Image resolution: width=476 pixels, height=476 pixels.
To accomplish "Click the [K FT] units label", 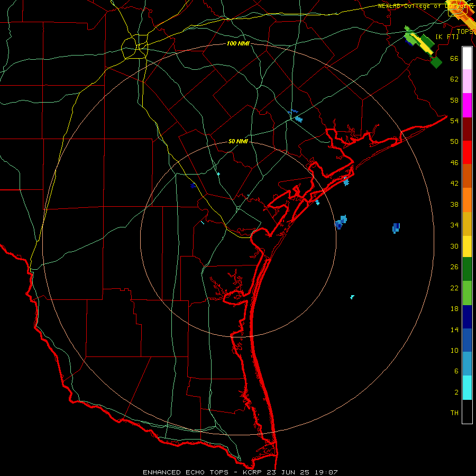I will point(447,36).
